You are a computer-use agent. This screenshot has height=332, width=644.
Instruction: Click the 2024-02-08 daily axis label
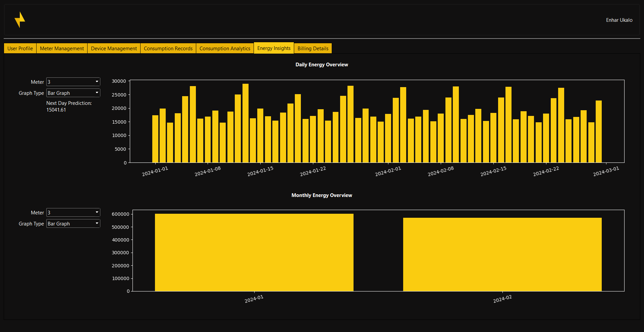441,171
